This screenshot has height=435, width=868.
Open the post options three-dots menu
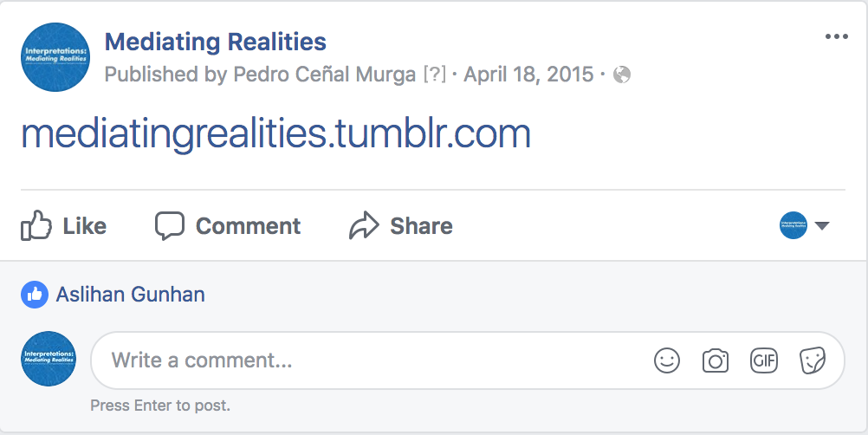pyautogui.click(x=837, y=36)
